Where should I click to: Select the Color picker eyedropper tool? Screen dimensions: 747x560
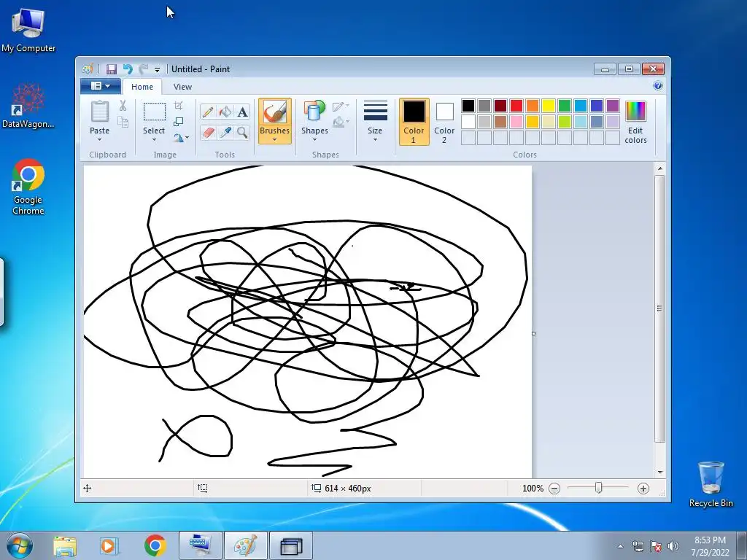coord(225,132)
